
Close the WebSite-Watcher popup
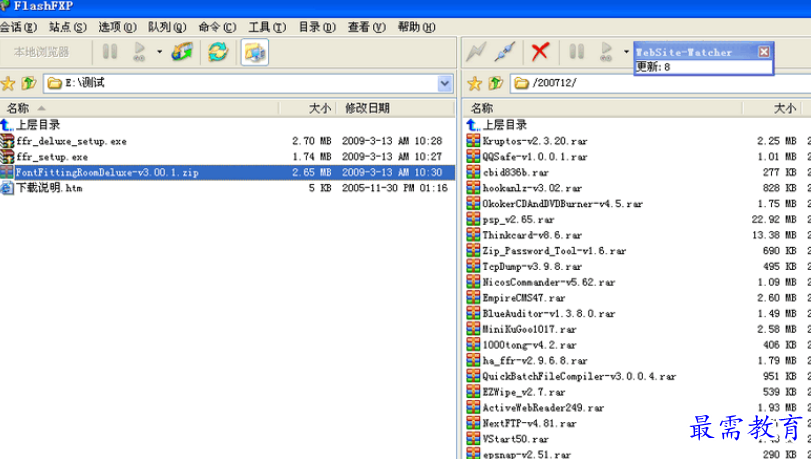tap(764, 52)
